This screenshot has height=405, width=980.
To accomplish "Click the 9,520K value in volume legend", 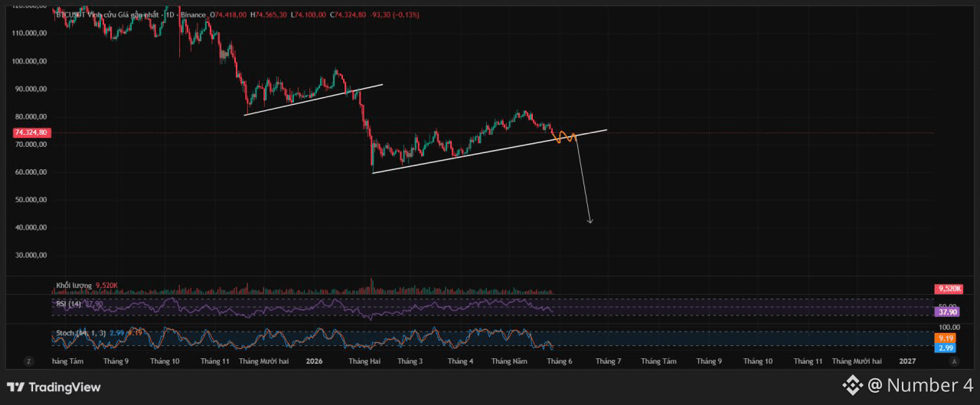I will click(x=106, y=286).
